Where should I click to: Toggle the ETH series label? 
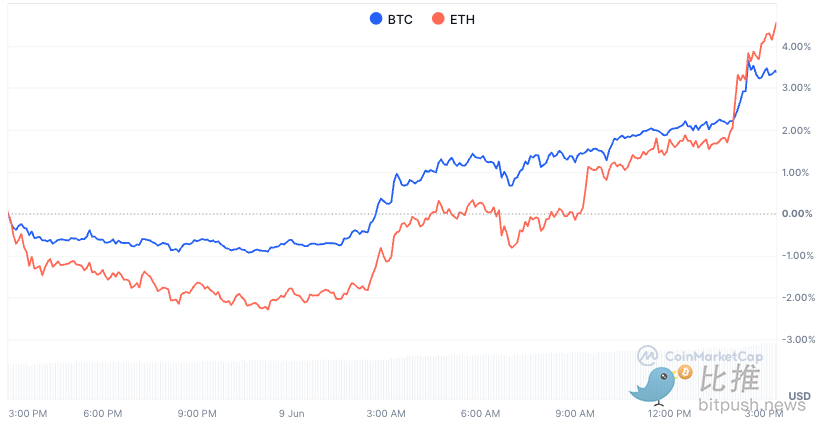462,18
